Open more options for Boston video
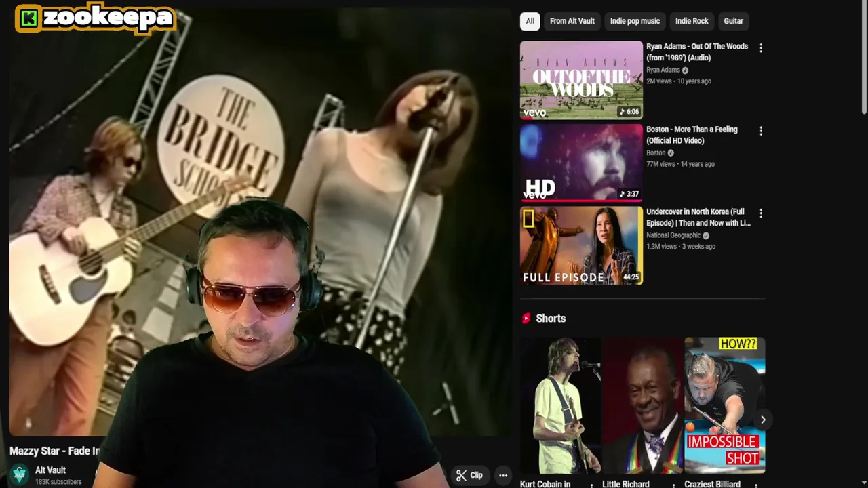 761,131
